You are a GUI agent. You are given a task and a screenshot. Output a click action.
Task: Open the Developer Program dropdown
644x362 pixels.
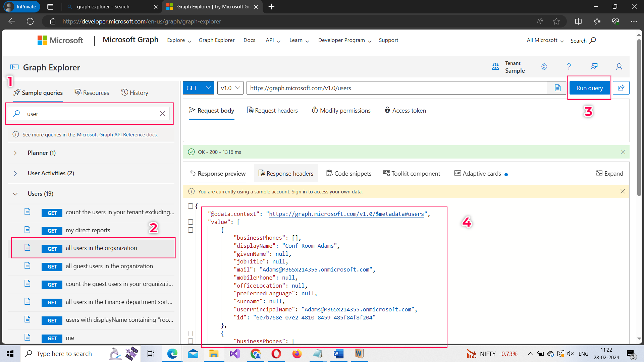coord(345,40)
